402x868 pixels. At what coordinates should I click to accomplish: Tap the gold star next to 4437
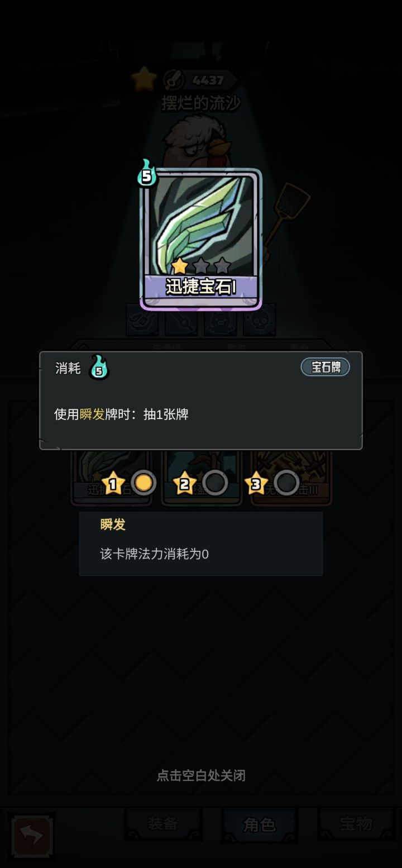coord(144,79)
